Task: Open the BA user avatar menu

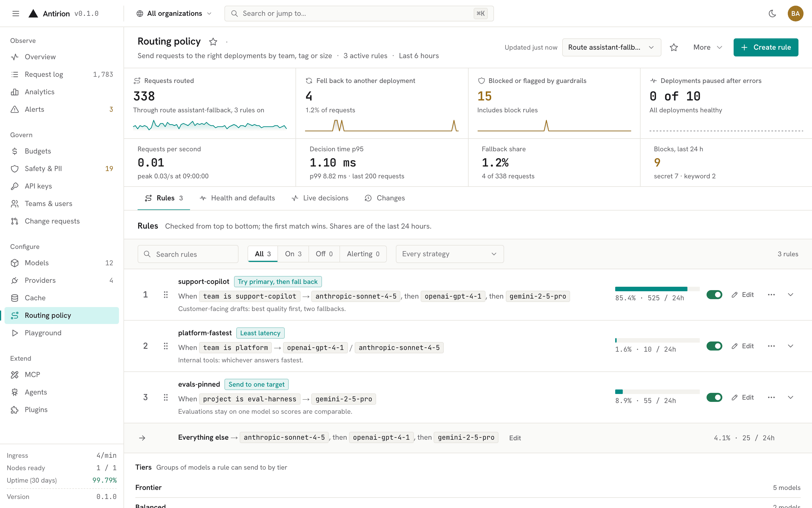Action: coord(795,14)
